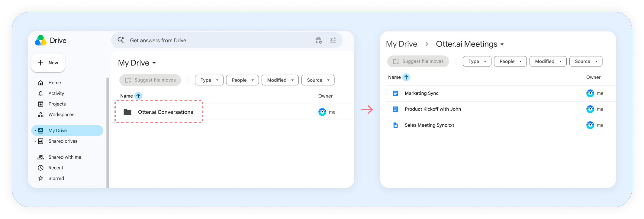Open Source filter in My Drive panel
The height and width of the screenshot is (219, 644).
(x=318, y=80)
